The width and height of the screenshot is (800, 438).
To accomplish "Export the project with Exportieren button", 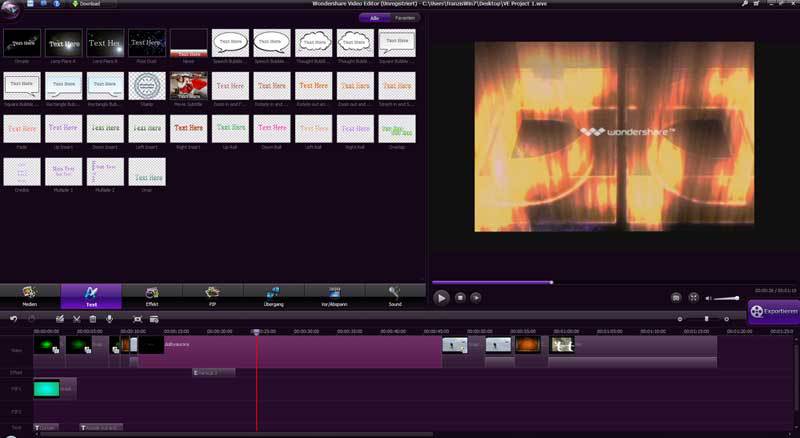I will coord(774,311).
